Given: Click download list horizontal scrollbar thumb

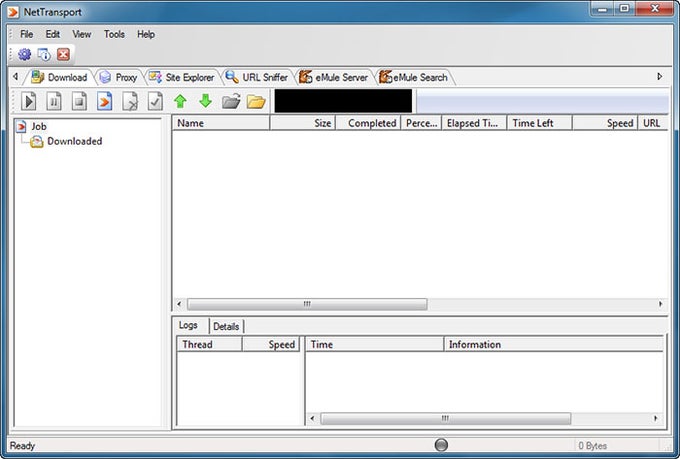Looking at the screenshot, I should coord(307,304).
